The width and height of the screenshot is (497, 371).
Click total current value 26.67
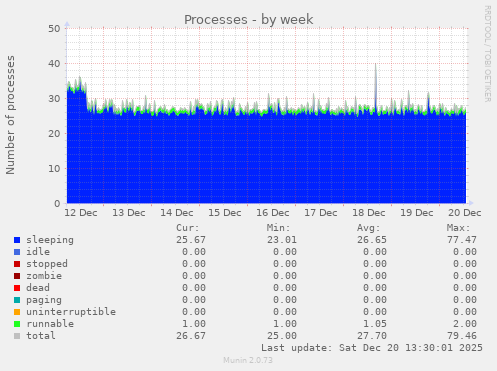(x=191, y=336)
